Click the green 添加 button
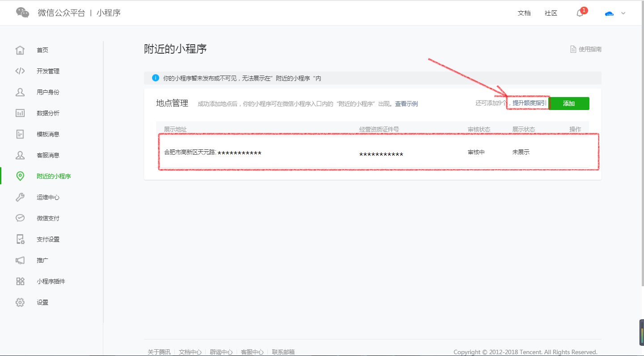 pos(568,103)
